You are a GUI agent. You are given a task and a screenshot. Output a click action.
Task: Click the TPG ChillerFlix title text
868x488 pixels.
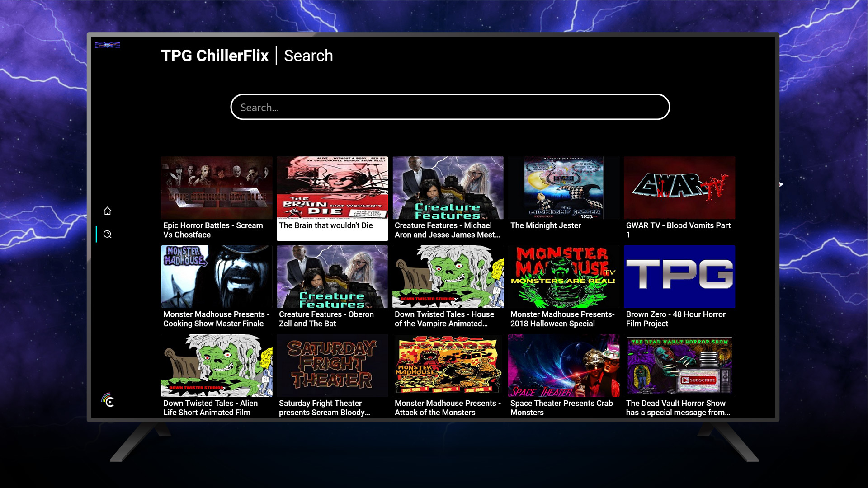pyautogui.click(x=215, y=55)
